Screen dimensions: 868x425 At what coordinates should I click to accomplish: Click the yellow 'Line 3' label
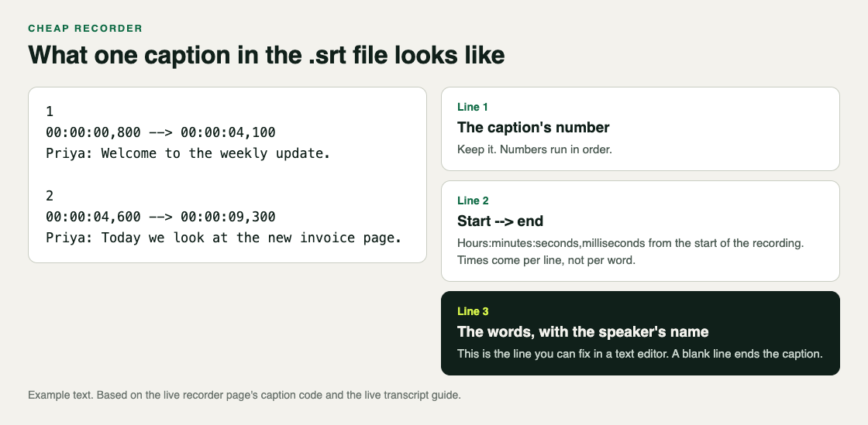coord(473,312)
